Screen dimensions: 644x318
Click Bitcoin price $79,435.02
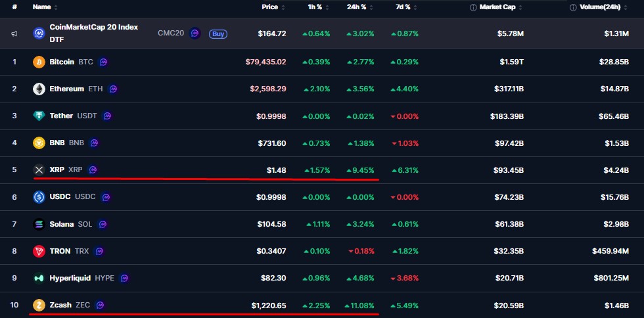pos(265,62)
